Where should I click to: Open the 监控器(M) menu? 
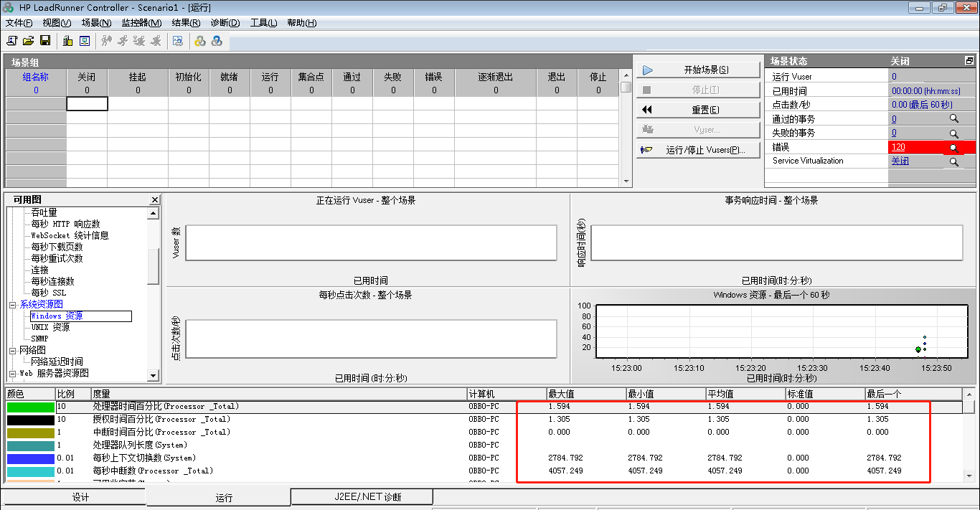click(x=141, y=23)
